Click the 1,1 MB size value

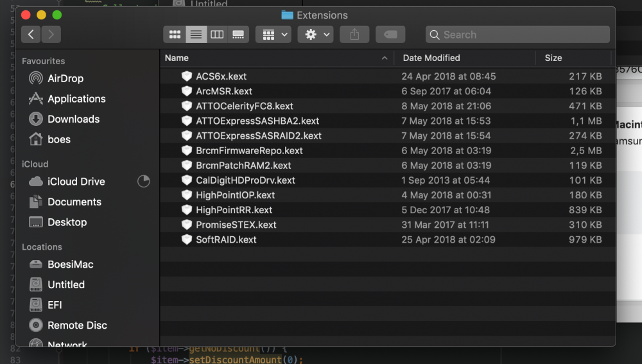pos(586,121)
